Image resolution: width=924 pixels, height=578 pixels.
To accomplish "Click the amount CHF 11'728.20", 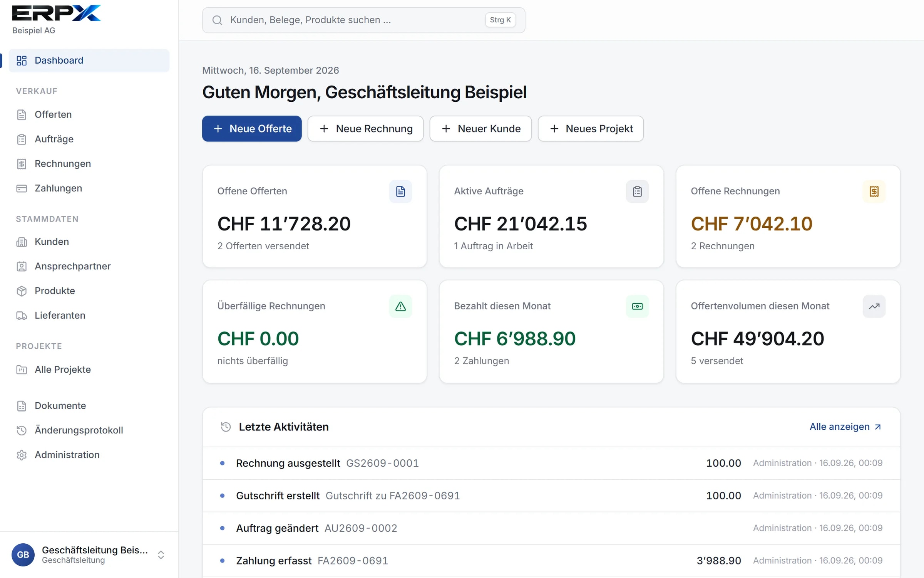I will coord(284,224).
